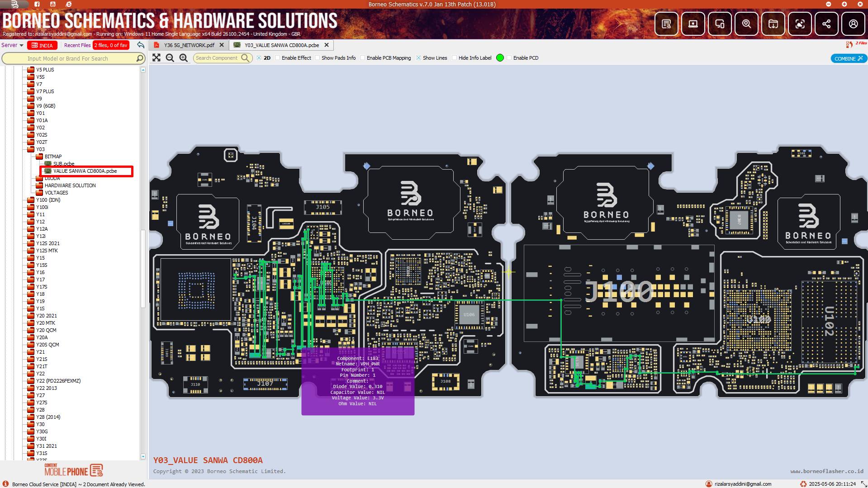
Task: Click the zoom out magnifier icon
Action: pos(170,58)
